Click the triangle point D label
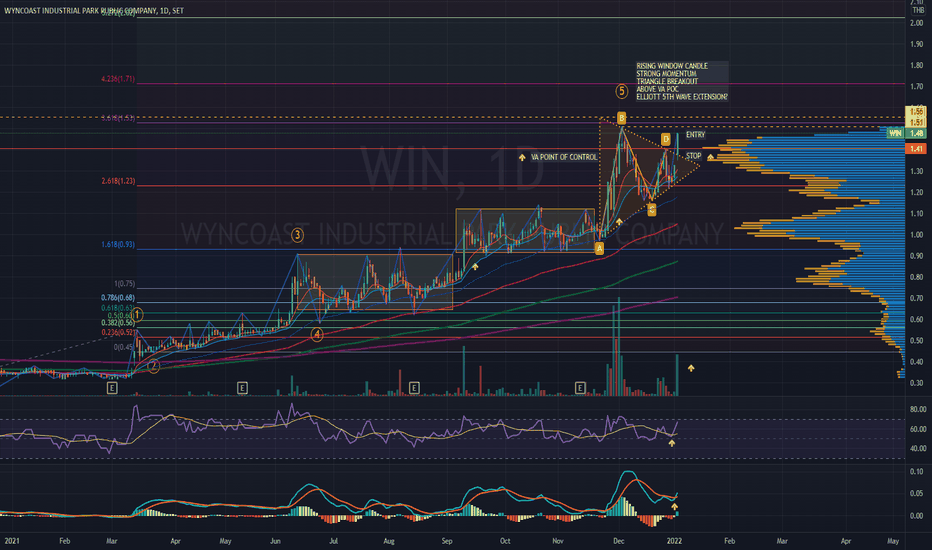Screen dimensions: 932x550 [x=666, y=140]
